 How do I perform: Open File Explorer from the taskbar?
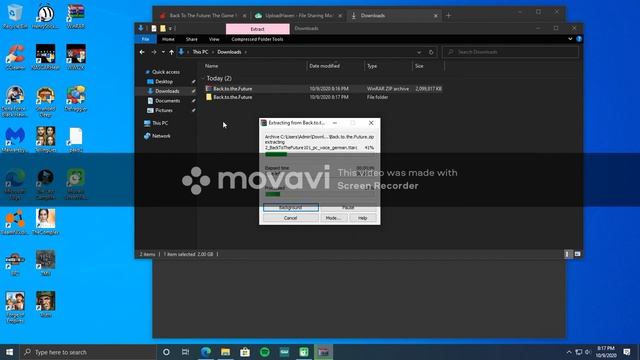tap(225, 352)
